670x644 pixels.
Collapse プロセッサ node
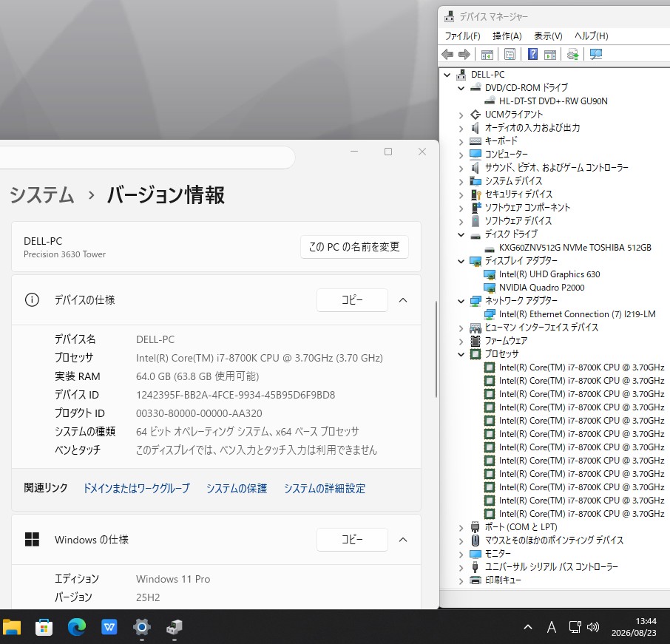[461, 354]
